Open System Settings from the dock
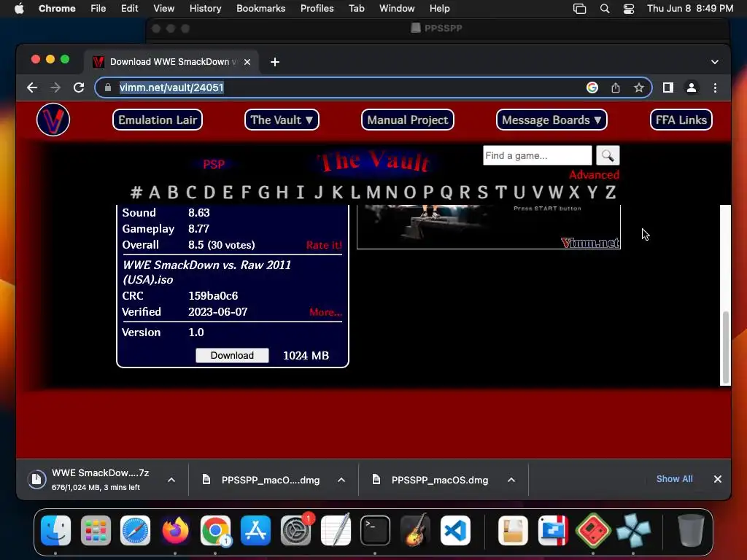The image size is (747, 560). 296,530
